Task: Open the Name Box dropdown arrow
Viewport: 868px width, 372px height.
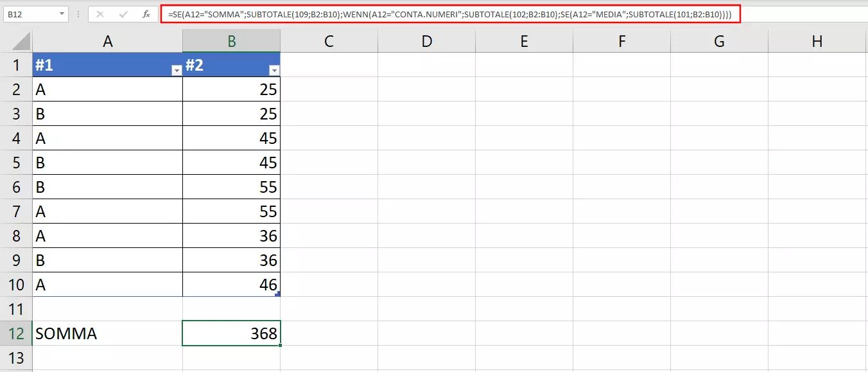Action: coord(62,13)
